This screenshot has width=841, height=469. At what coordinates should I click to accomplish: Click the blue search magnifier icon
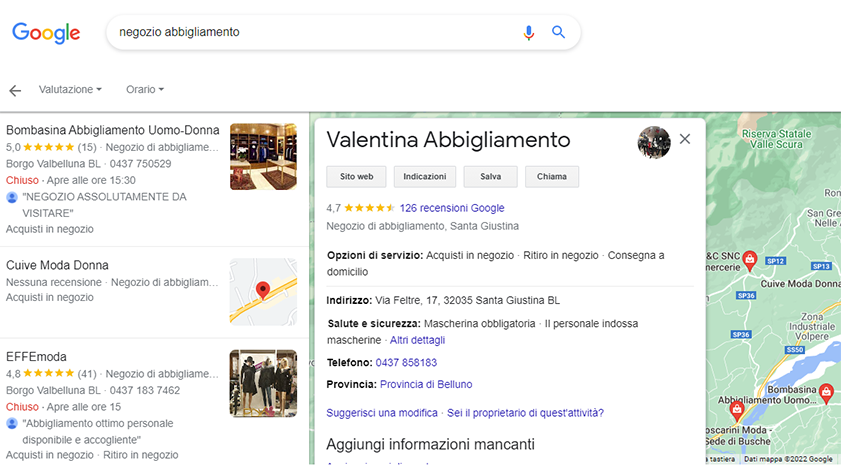[558, 32]
